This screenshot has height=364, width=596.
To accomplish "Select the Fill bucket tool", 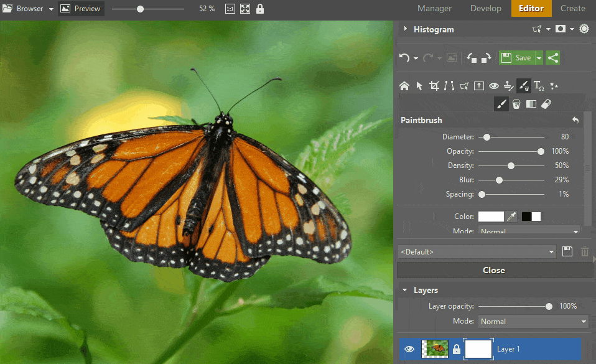I will (x=516, y=104).
